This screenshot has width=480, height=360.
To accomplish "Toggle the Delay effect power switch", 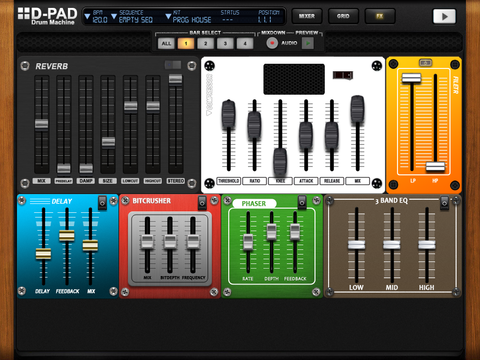I will [102, 202].
